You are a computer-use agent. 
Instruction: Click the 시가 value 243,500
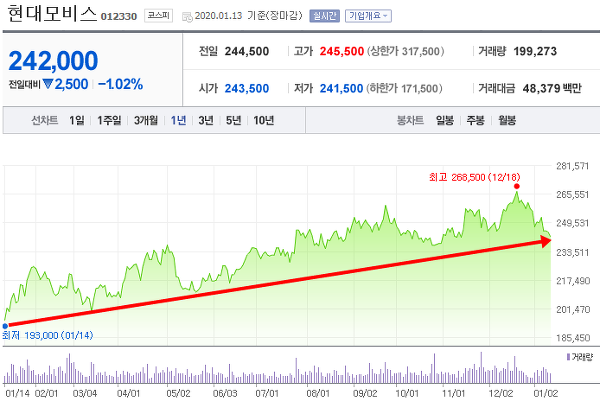point(247,88)
